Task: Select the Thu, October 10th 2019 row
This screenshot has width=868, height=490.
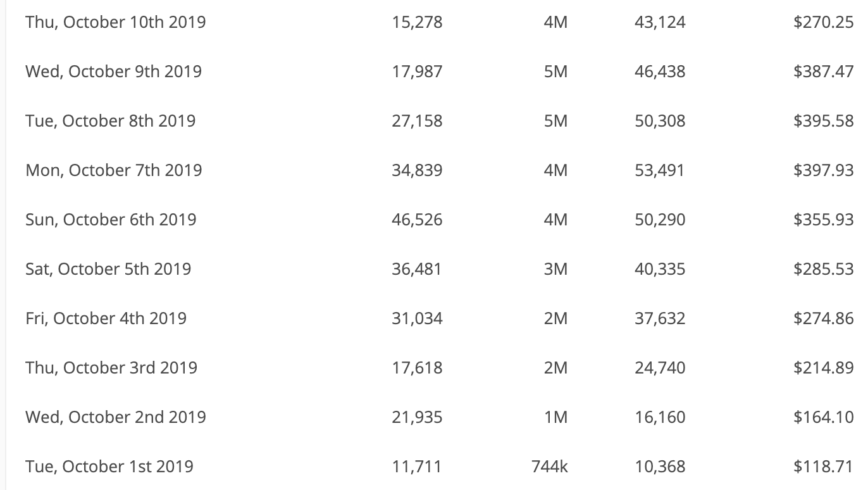Action: pyautogui.click(x=437, y=22)
